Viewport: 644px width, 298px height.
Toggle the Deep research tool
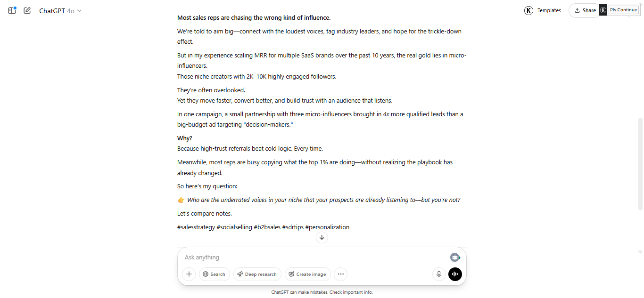[257, 274]
